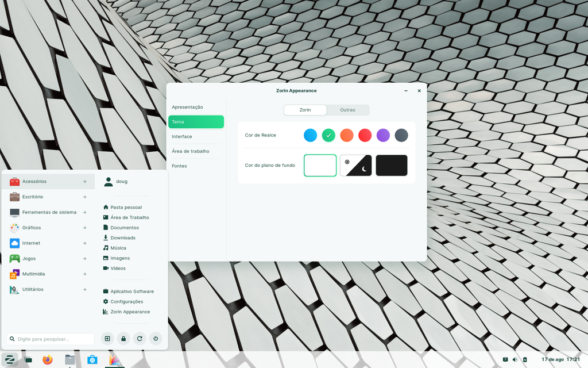Image resolution: width=588 pixels, height=368 pixels.
Task: Switch to the Zorin tab
Action: 305,110
